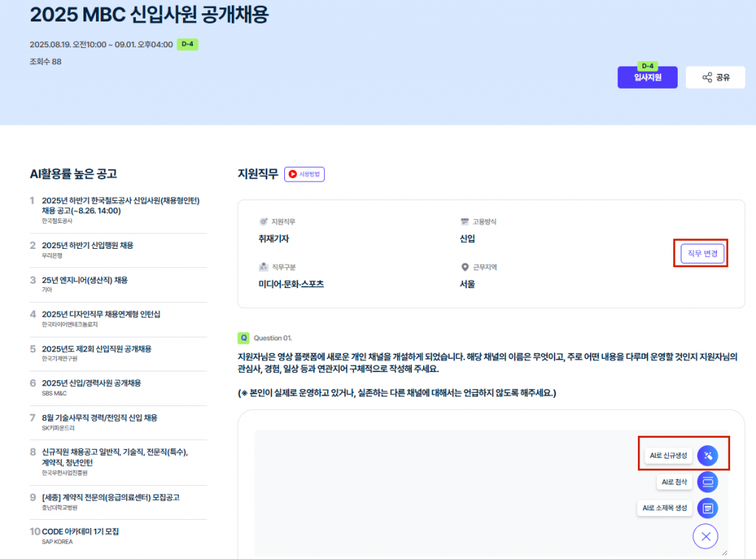Click the question prompt starting with 지원자님은 영상 플랫폼에

click(487, 363)
